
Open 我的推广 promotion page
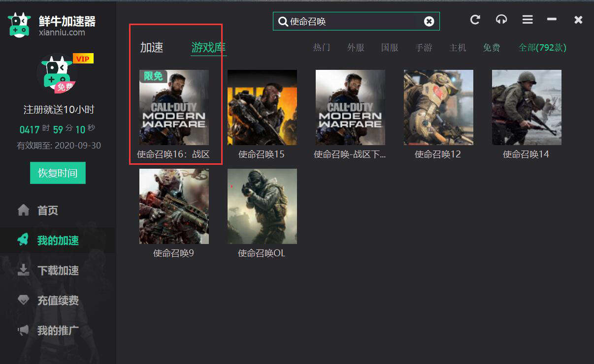coord(58,331)
